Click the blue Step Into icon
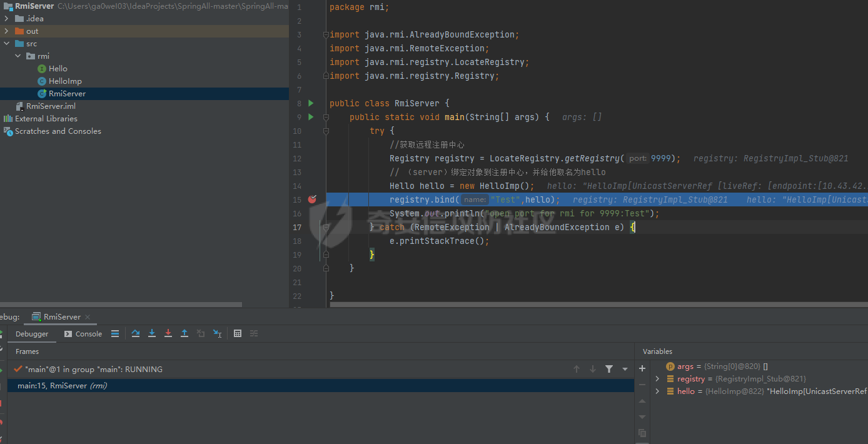Image resolution: width=868 pixels, height=444 pixels. 152,334
